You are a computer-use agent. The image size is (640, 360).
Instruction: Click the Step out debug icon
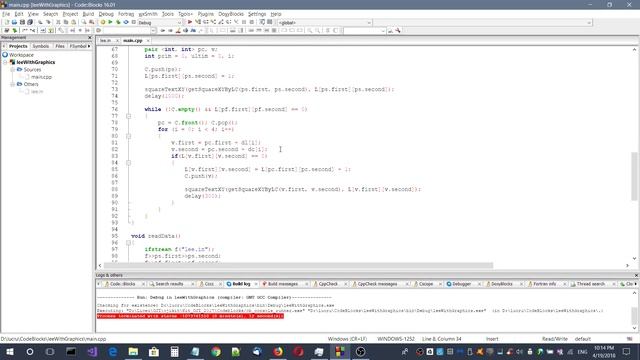pyautogui.click(x=221, y=22)
